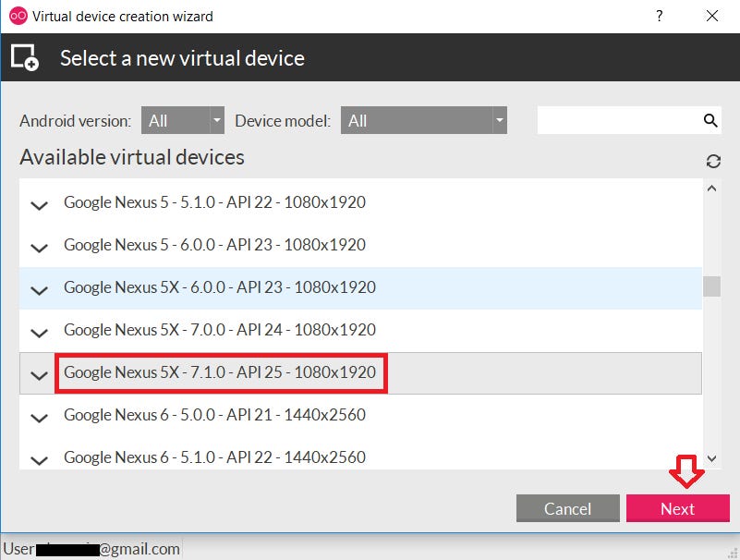Image resolution: width=740 pixels, height=560 pixels.
Task: Click the device list scrollbar thumb
Action: pyautogui.click(x=711, y=286)
